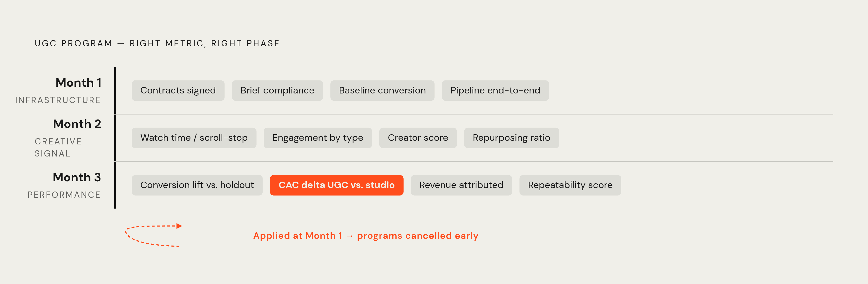This screenshot has width=868, height=284.
Task: Click the Month 2 heading
Action: (77, 124)
